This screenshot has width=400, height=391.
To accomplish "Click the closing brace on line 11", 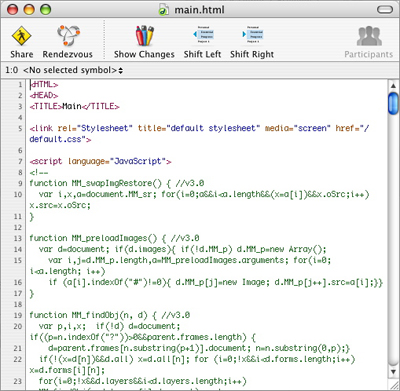I will [x=32, y=217].
